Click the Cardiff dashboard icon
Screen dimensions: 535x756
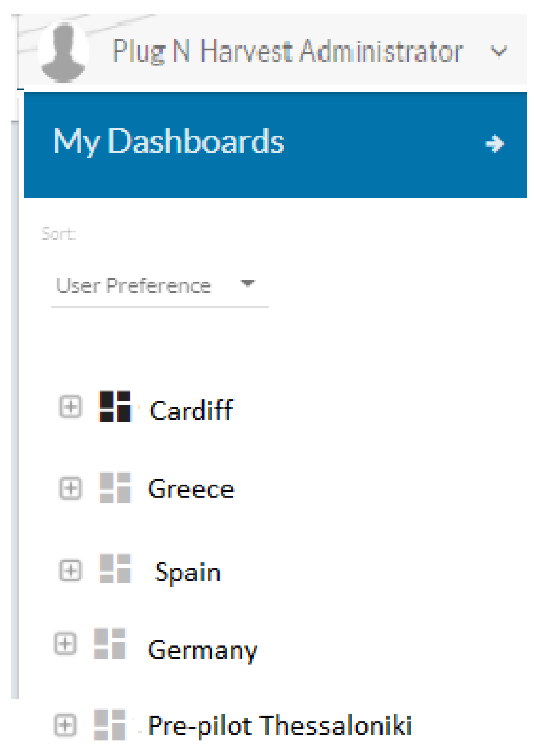[115, 407]
